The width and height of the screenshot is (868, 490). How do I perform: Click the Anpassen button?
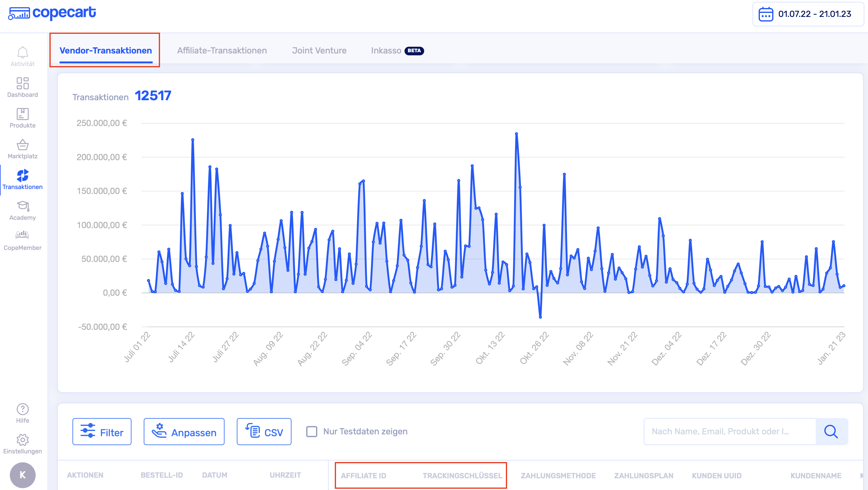(184, 432)
